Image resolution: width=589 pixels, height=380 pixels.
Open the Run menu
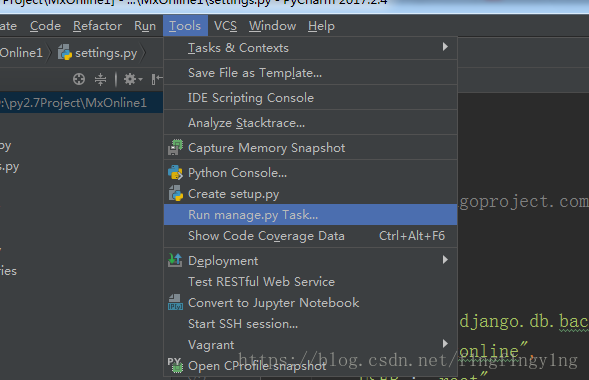coord(145,26)
